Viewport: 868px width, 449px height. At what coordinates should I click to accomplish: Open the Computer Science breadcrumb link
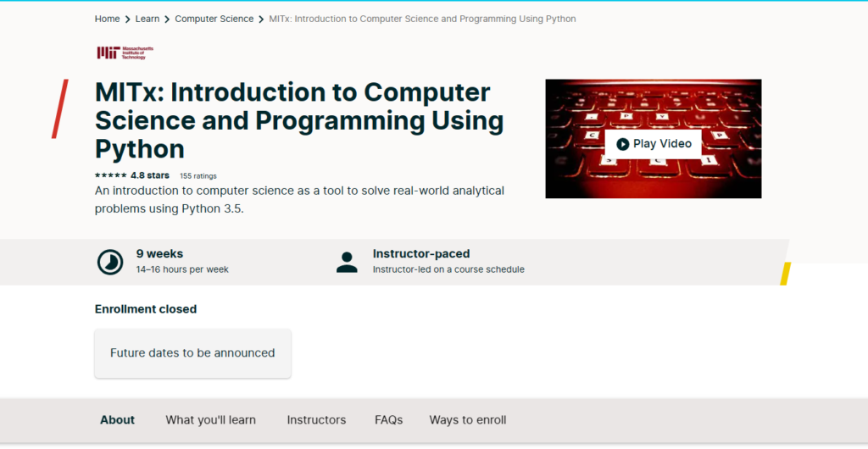tap(214, 19)
